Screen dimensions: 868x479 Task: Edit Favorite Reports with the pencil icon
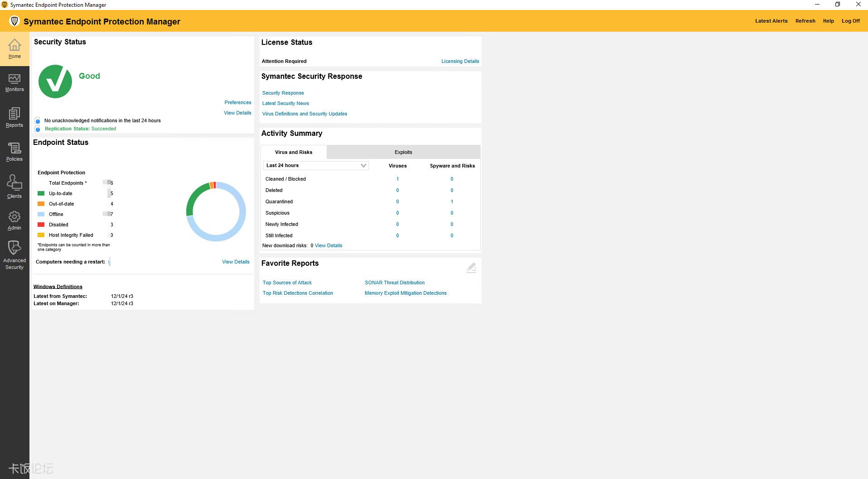471,268
